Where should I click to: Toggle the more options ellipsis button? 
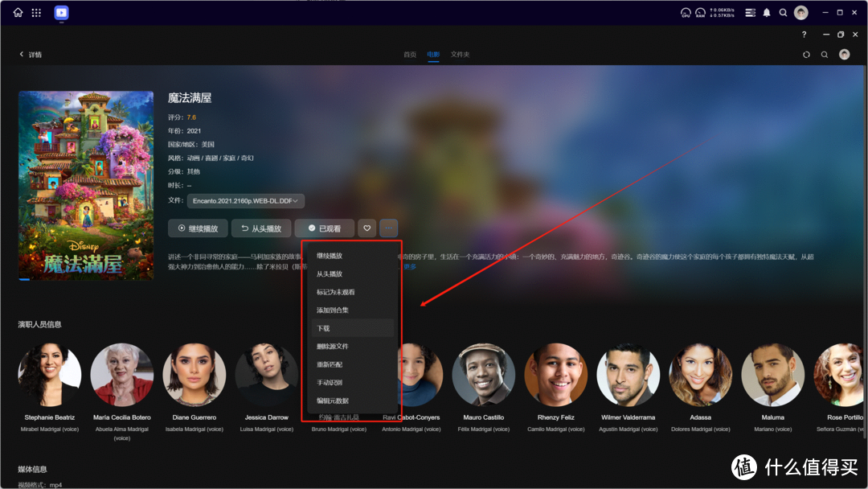389,228
